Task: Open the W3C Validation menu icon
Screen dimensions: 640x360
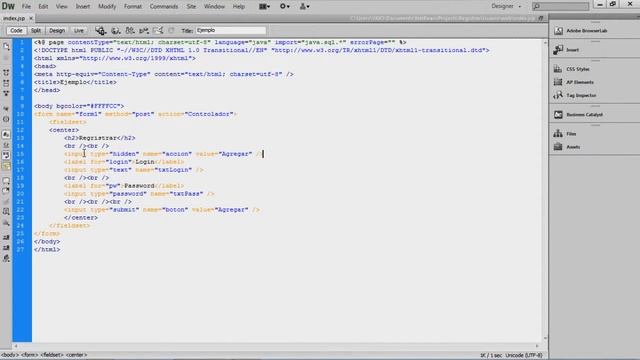Action: click(x=144, y=31)
